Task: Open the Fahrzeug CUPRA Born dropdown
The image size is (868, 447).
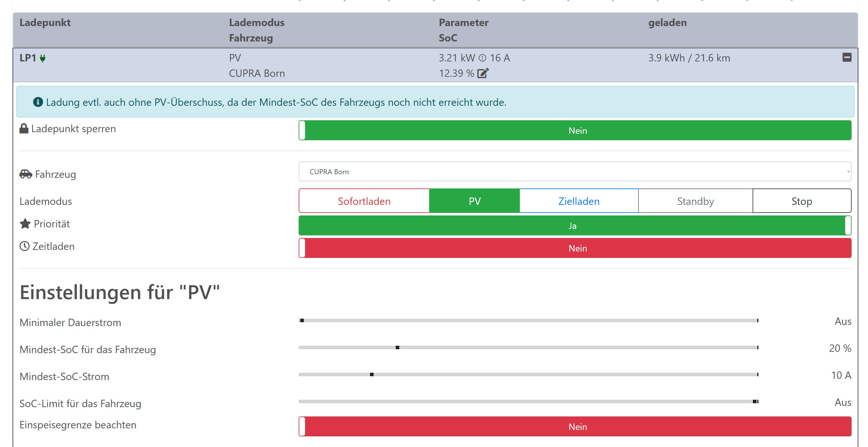Action: [574, 172]
